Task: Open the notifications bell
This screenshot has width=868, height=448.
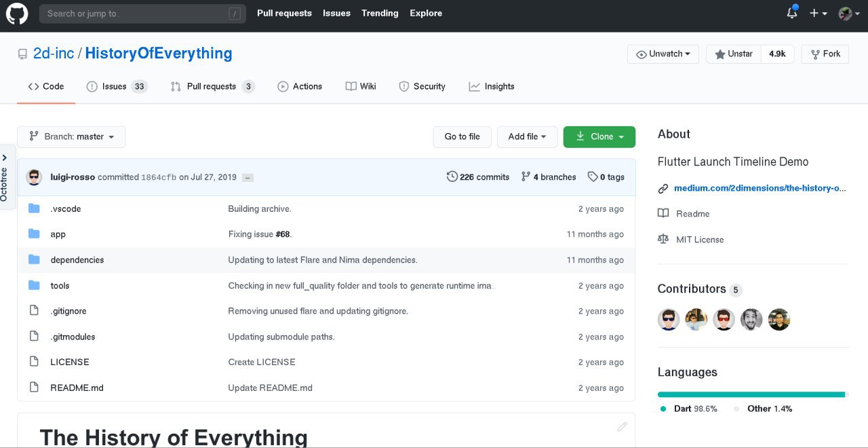Action: [792, 13]
